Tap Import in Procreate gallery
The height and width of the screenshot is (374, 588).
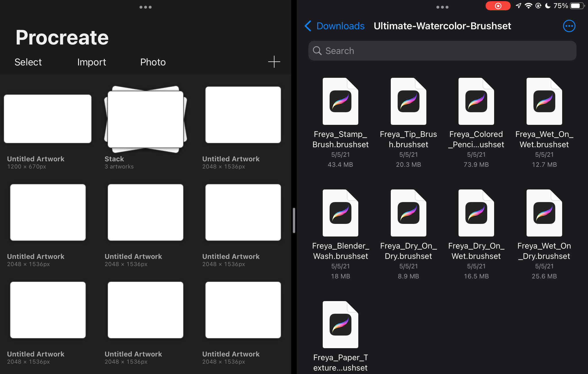pyautogui.click(x=92, y=62)
